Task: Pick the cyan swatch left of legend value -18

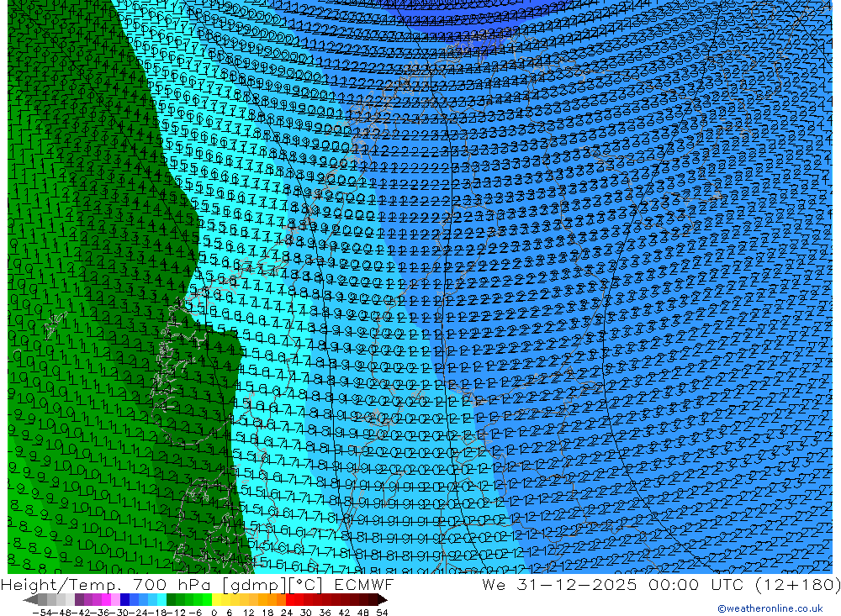Action: (161, 600)
